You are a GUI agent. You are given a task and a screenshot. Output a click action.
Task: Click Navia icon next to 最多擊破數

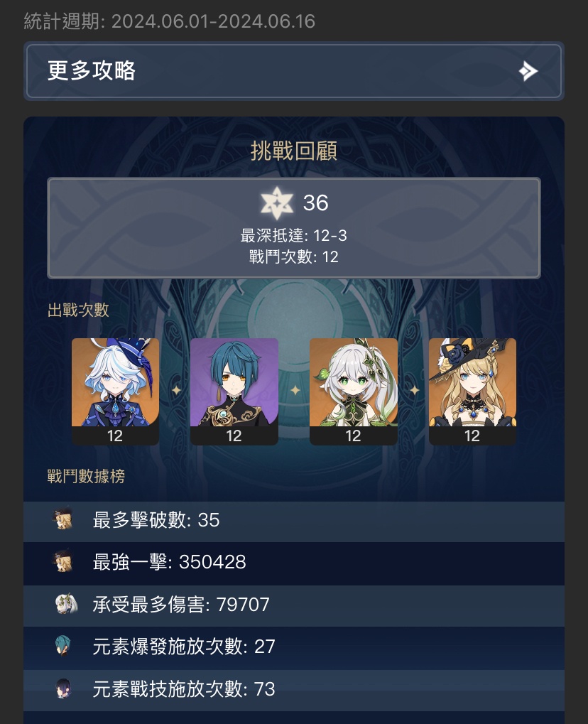[x=63, y=519]
